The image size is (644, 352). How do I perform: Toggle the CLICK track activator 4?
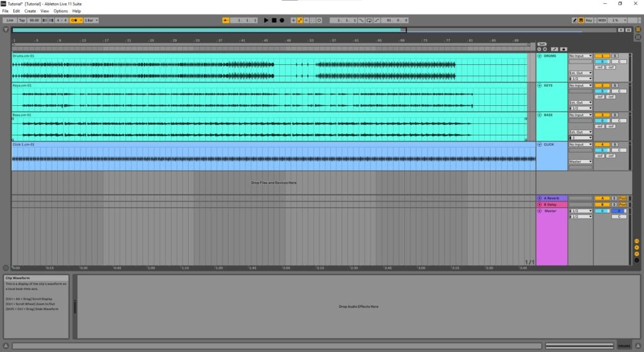[x=602, y=145]
